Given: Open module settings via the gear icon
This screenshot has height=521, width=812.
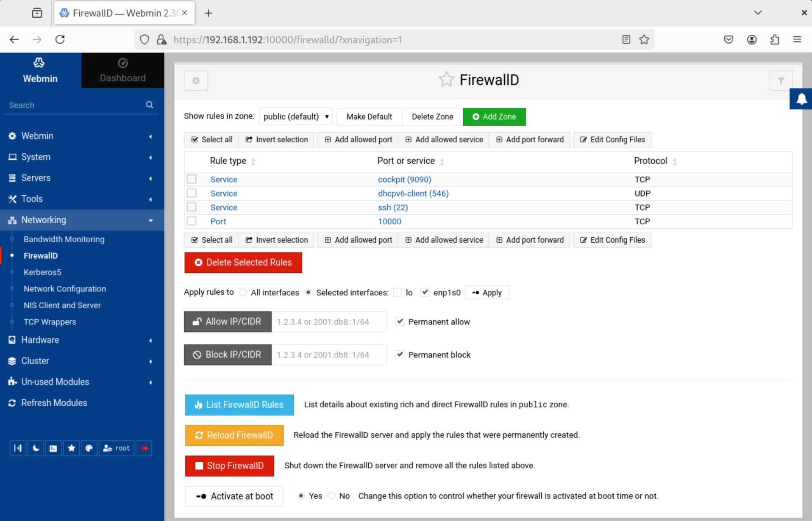Looking at the screenshot, I should [196, 80].
